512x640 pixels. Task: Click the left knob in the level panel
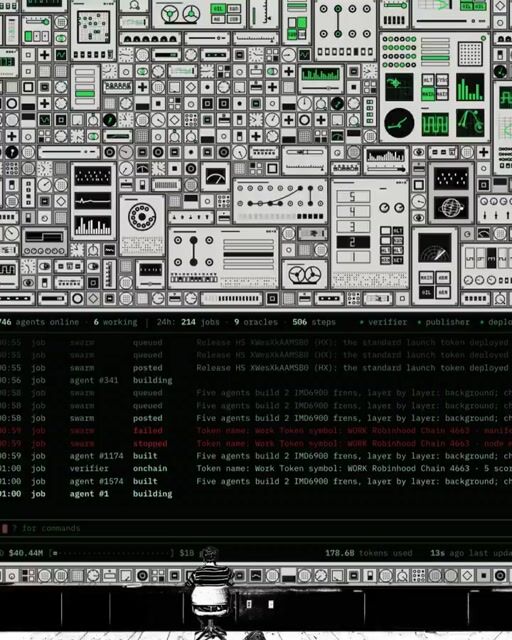tap(384, 208)
